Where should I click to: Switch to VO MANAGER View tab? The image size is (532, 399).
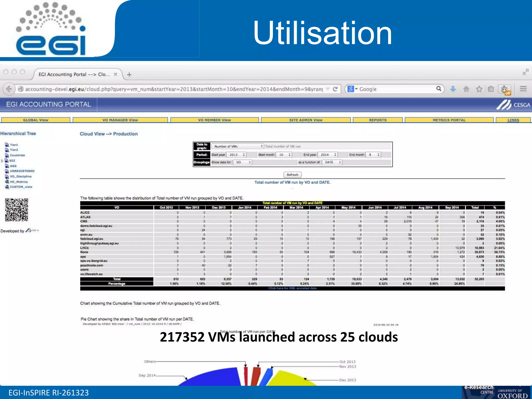pos(120,120)
